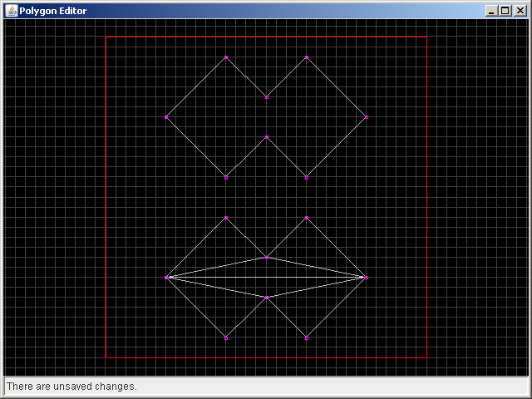
Task: Select the upper polygon's bottom-left vertex
Action: click(226, 177)
